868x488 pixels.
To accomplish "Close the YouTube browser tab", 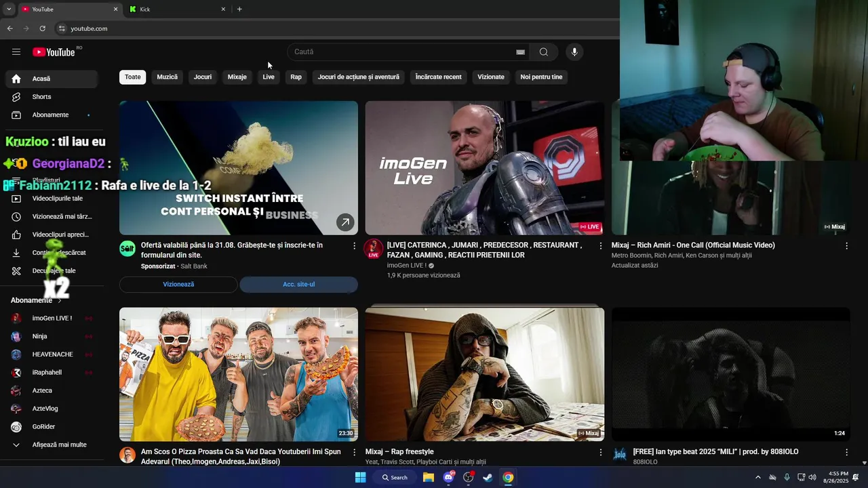I will click(x=115, y=9).
